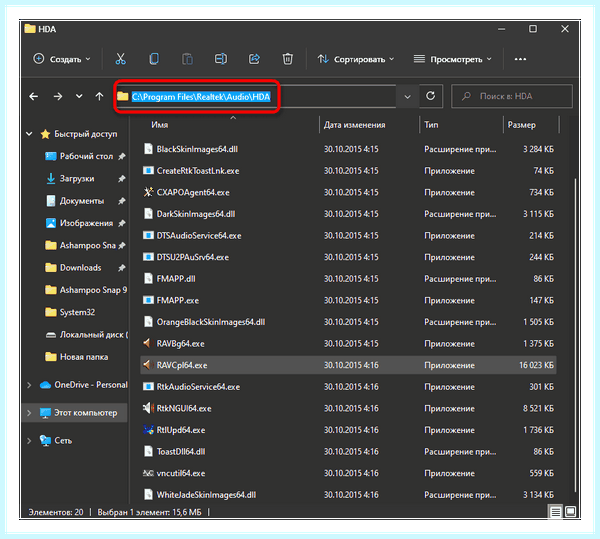The height and width of the screenshot is (539, 600).
Task: Open recent locations chevron next to arrows
Action: [79, 96]
